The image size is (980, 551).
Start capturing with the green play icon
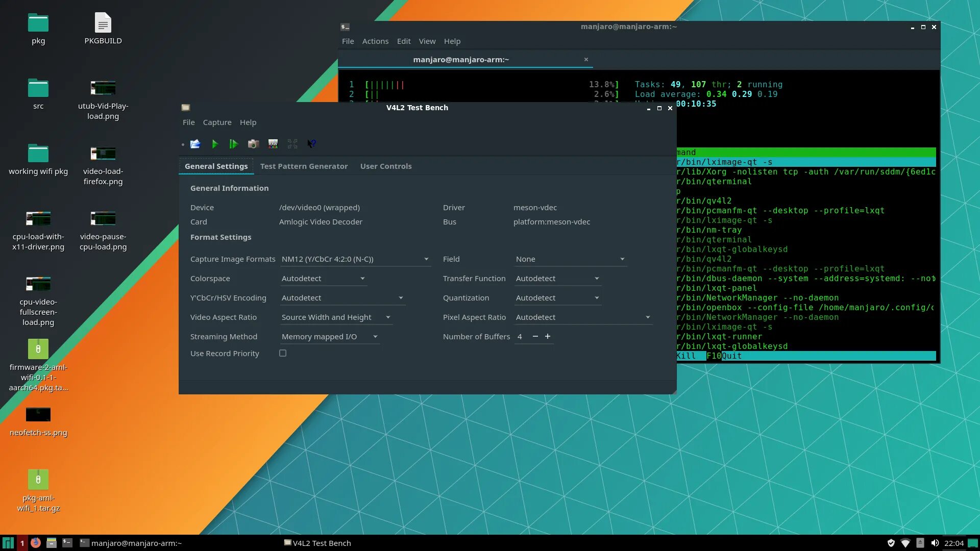[x=215, y=144]
